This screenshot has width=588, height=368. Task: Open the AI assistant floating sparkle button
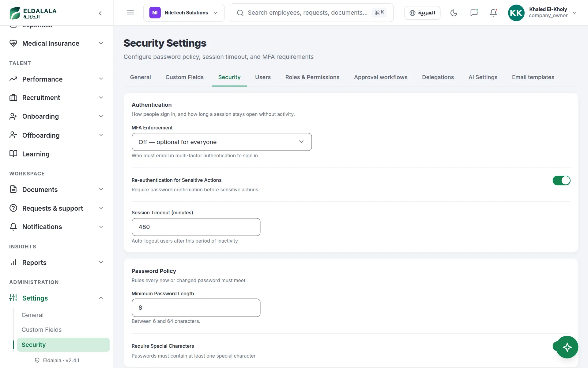[567, 347]
